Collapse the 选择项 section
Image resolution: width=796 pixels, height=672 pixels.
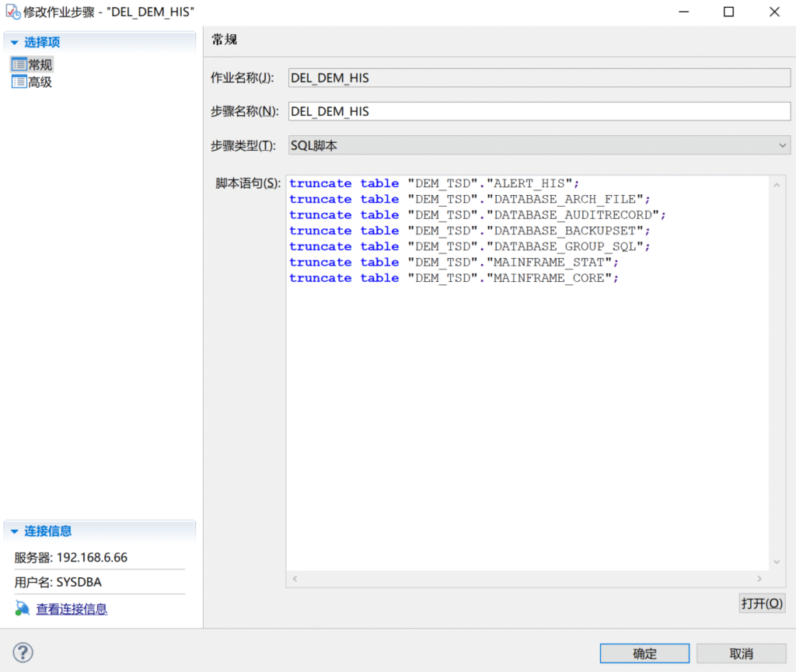(x=14, y=43)
